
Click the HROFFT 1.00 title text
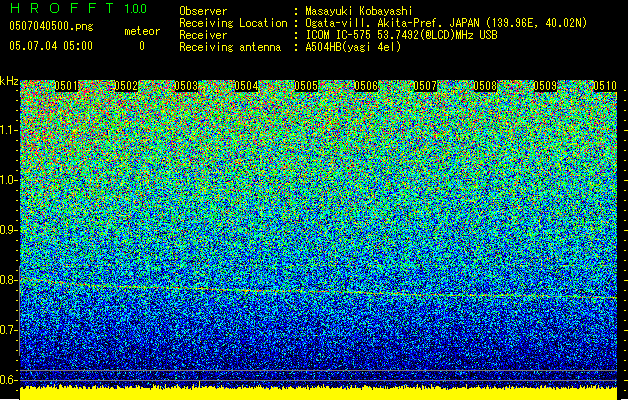pos(79,8)
